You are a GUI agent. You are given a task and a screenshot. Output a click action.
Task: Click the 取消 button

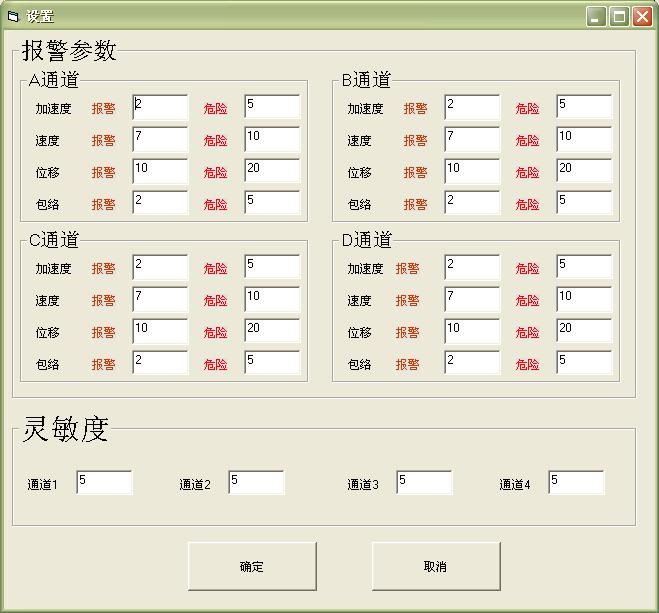436,566
